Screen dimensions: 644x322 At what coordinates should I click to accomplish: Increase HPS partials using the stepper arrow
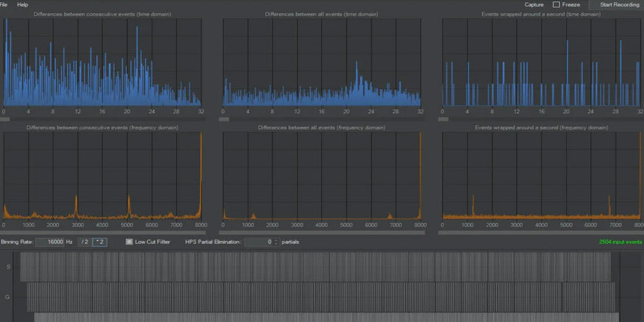pos(277,240)
